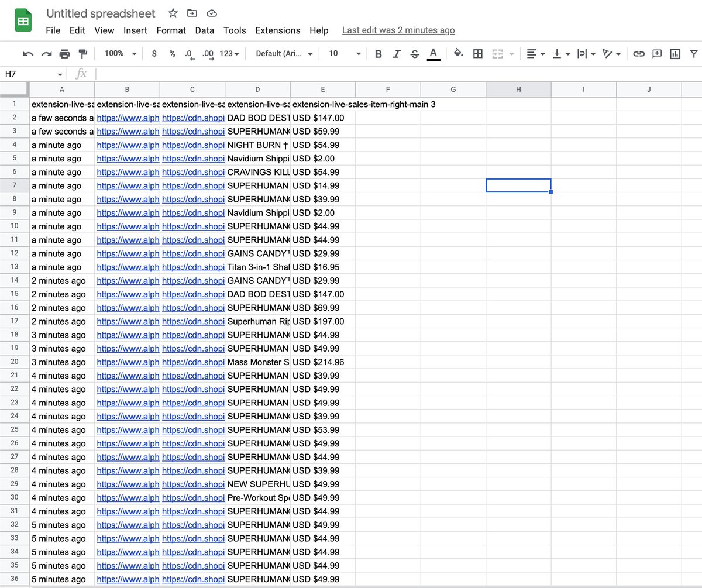Click 'Last edit was 2 minutes ago' link
This screenshot has height=588, width=702.
coord(398,30)
